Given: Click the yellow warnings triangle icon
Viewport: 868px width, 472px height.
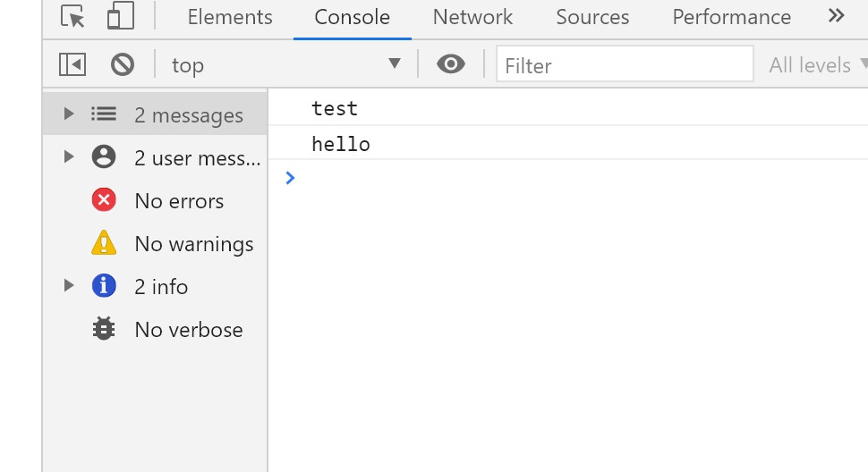Looking at the screenshot, I should pyautogui.click(x=104, y=243).
